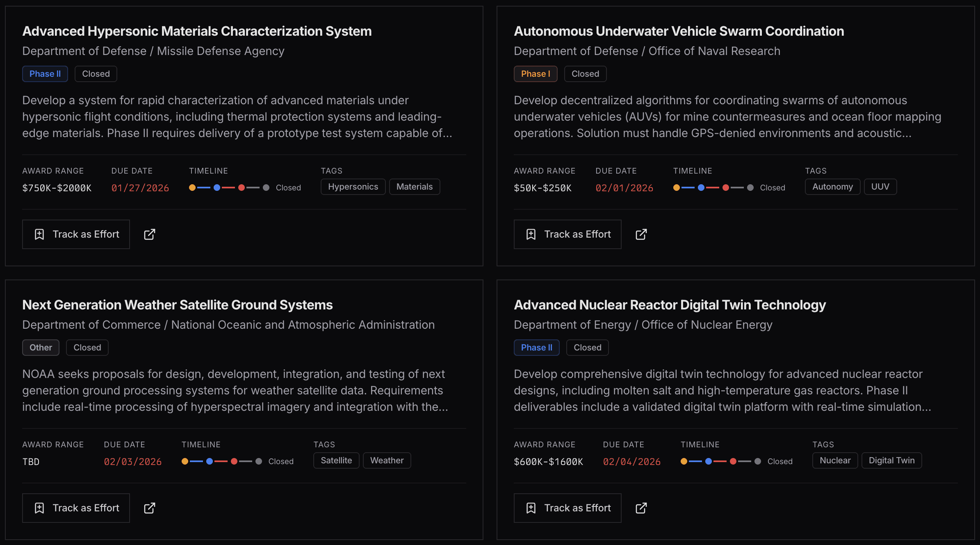Select the UUV tag

880,187
